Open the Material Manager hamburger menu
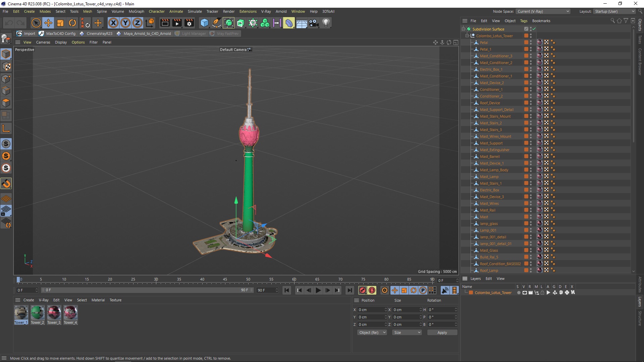This screenshot has width=644, height=362. [18, 300]
